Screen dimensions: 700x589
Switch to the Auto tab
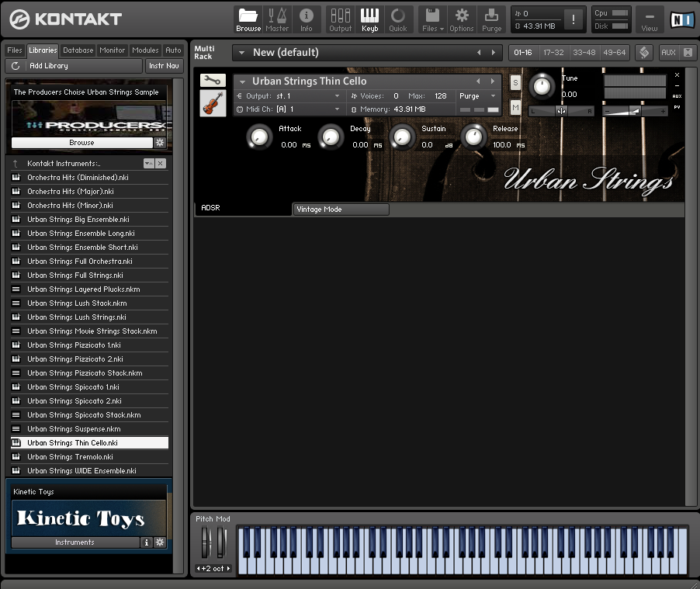[173, 50]
